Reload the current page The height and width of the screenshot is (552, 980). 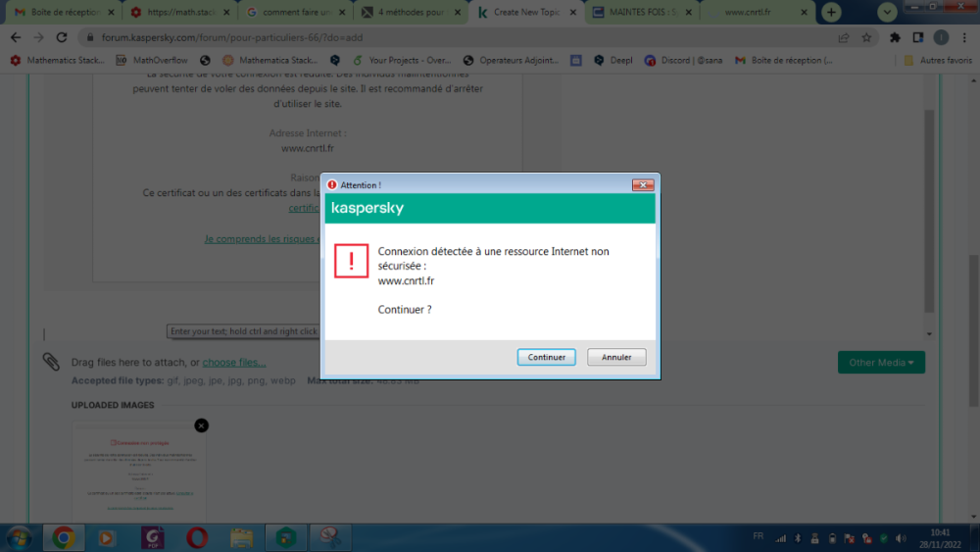pos(61,37)
